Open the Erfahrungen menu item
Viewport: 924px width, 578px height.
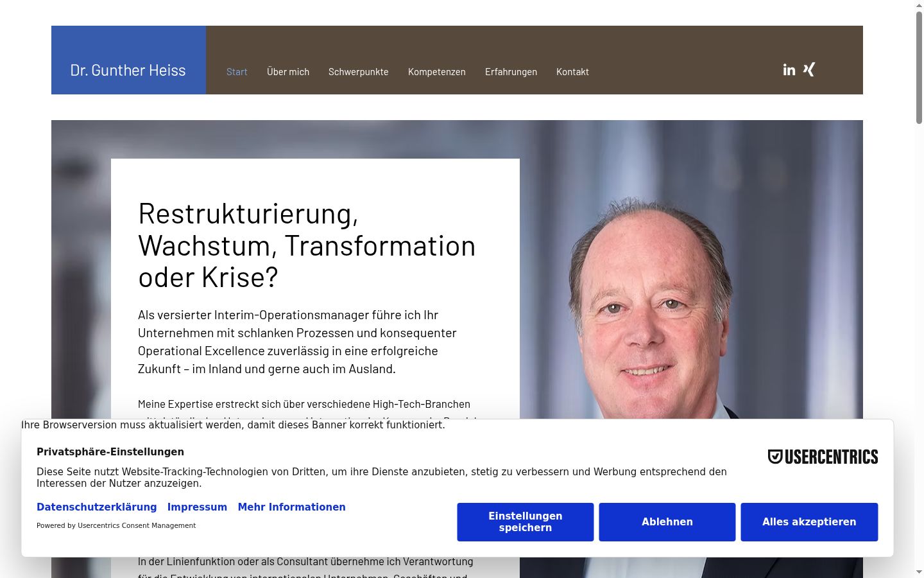(511, 72)
